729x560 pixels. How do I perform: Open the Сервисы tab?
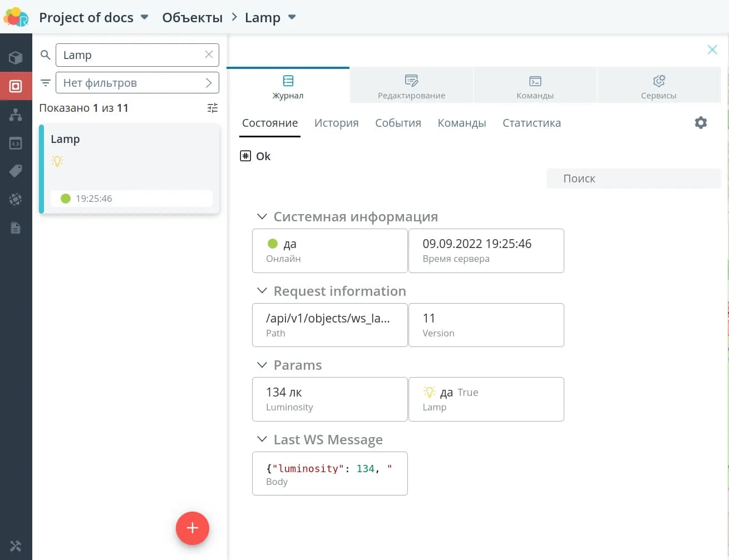(658, 86)
